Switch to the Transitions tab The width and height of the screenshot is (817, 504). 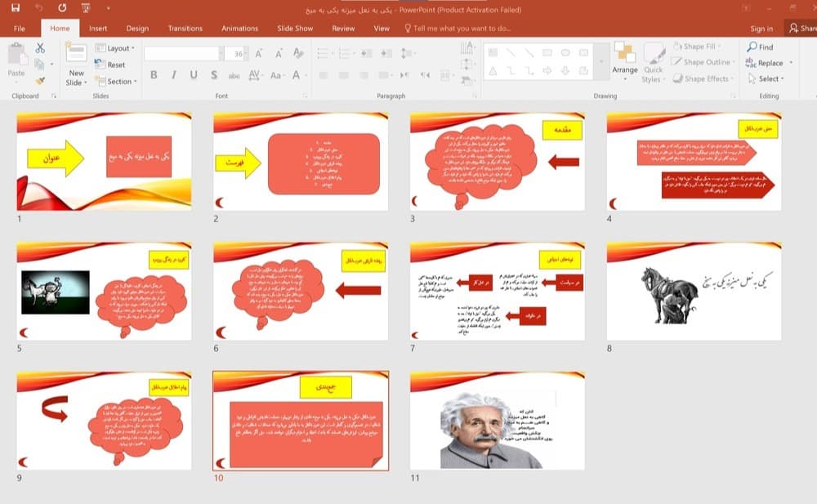point(185,28)
